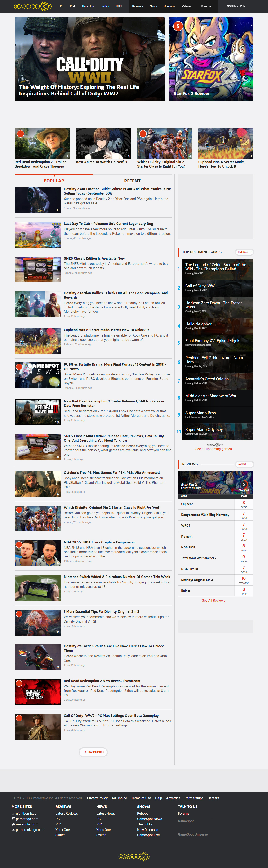The width and height of the screenshot is (268, 868).
Task: Go to News in the header menu
Action: [153, 6]
